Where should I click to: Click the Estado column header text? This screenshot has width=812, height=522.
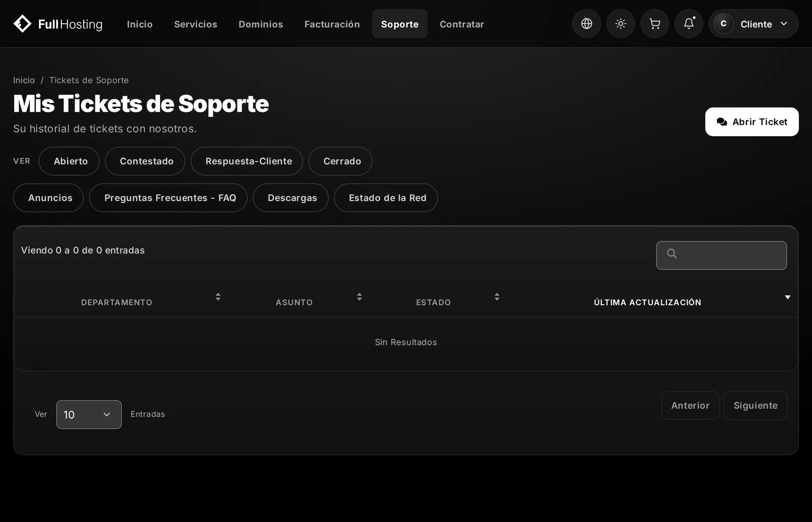coord(433,302)
